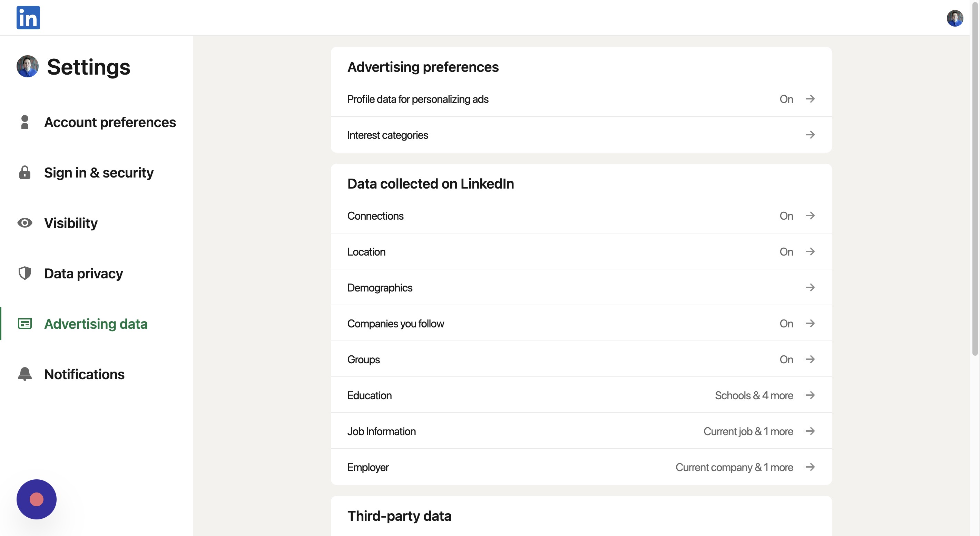The width and height of the screenshot is (980, 536).
Task: Expand the Demographics row arrow
Action: coord(810,287)
